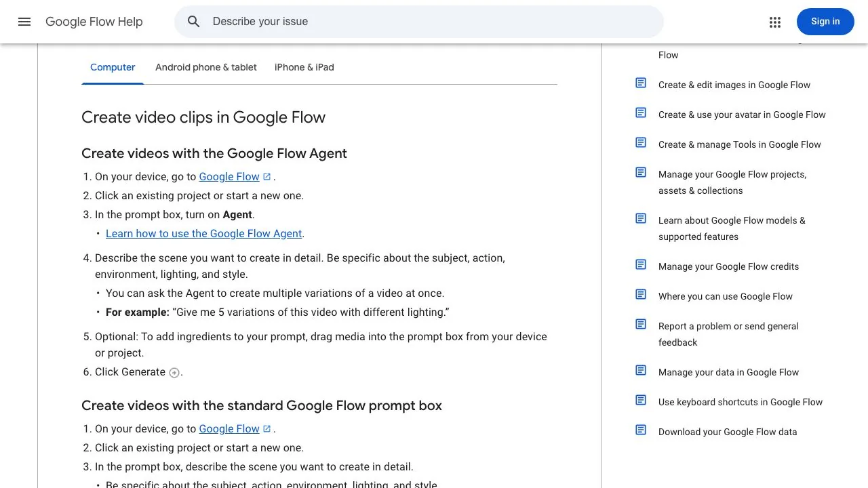The image size is (868, 488).
Task: Click external-link icon after first Google Flow link
Action: tap(267, 177)
